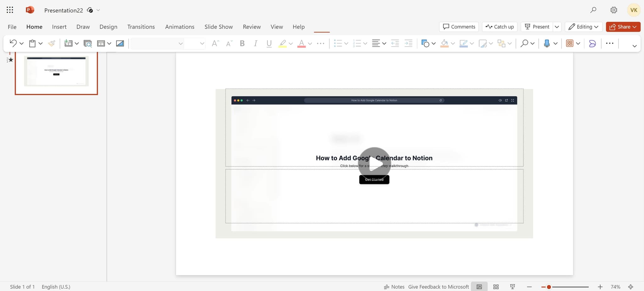Switch to Slide Sorter view
Image resolution: width=644 pixels, height=291 pixels.
pyautogui.click(x=496, y=287)
